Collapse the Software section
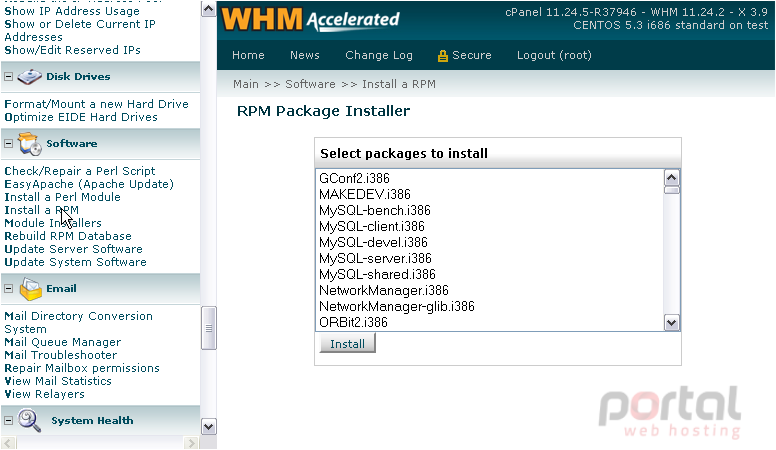776x450 pixels. pyautogui.click(x=8, y=144)
